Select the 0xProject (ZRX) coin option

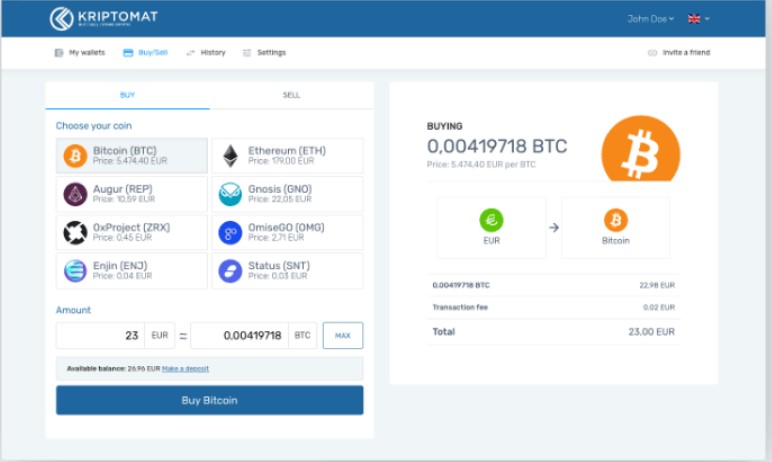pyautogui.click(x=132, y=232)
